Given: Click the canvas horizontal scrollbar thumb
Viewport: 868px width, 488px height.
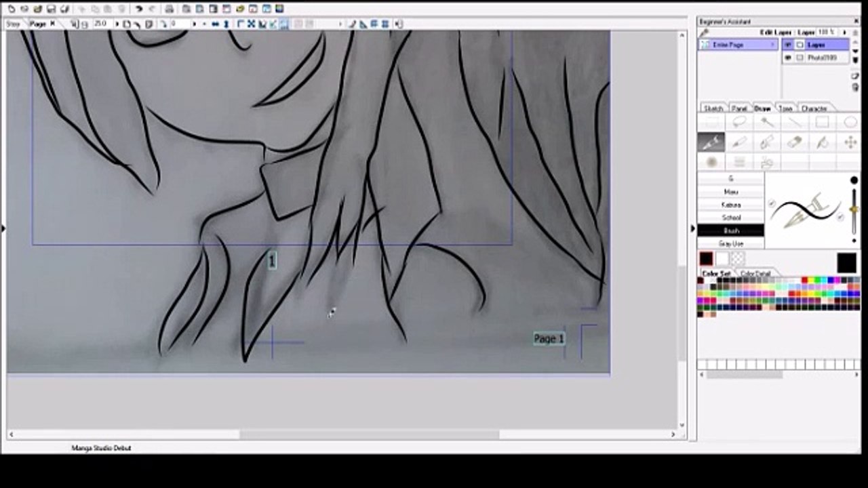Looking at the screenshot, I should click(370, 434).
